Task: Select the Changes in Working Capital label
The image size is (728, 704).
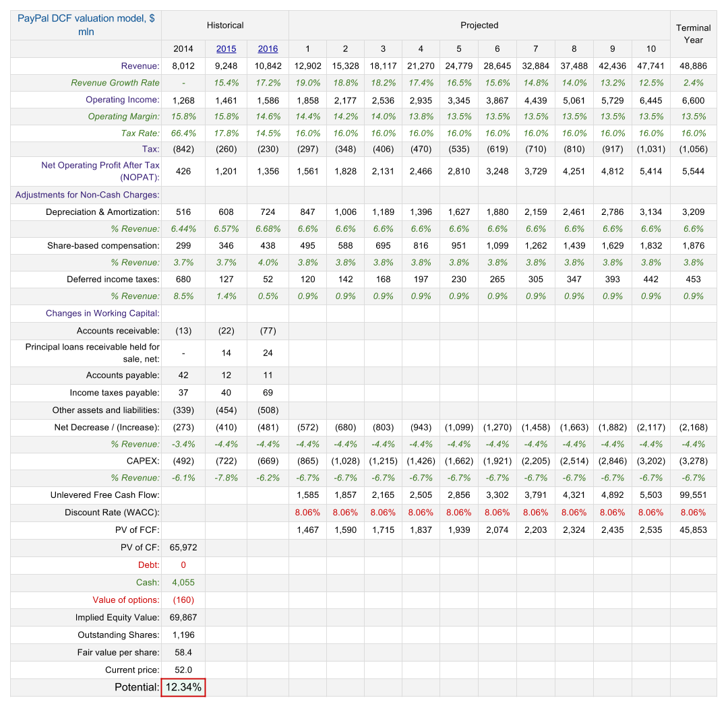Action: (x=102, y=313)
